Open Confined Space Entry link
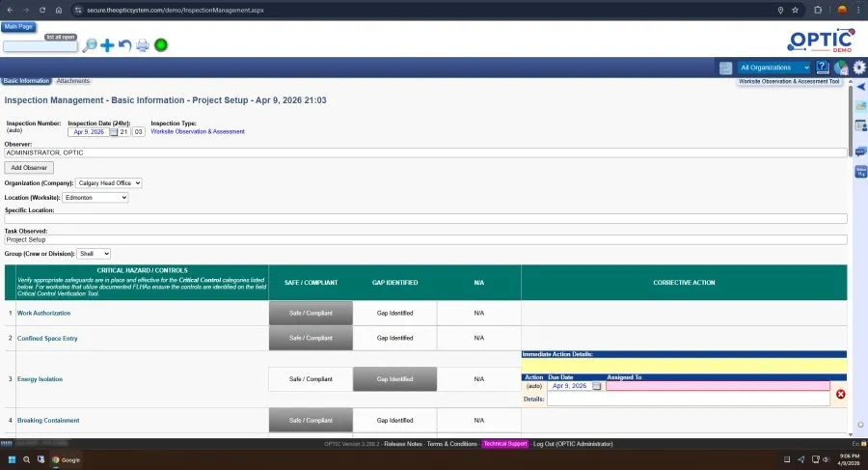Screen dimensions: 868x470 click(x=47, y=338)
